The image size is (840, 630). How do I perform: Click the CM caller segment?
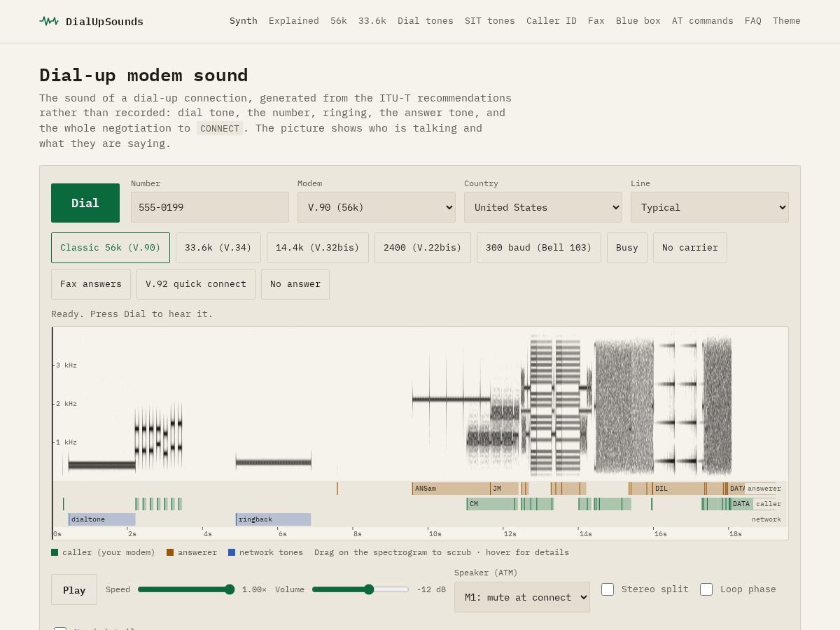coord(492,504)
